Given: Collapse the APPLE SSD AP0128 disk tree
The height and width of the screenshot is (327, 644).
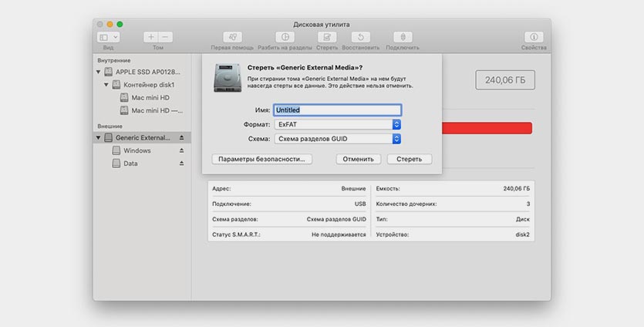Looking at the screenshot, I should [99, 72].
